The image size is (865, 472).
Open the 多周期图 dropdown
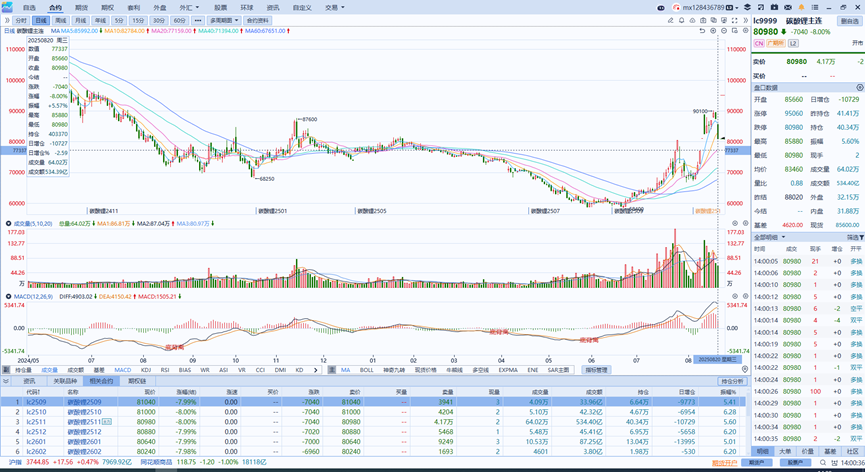[224, 20]
